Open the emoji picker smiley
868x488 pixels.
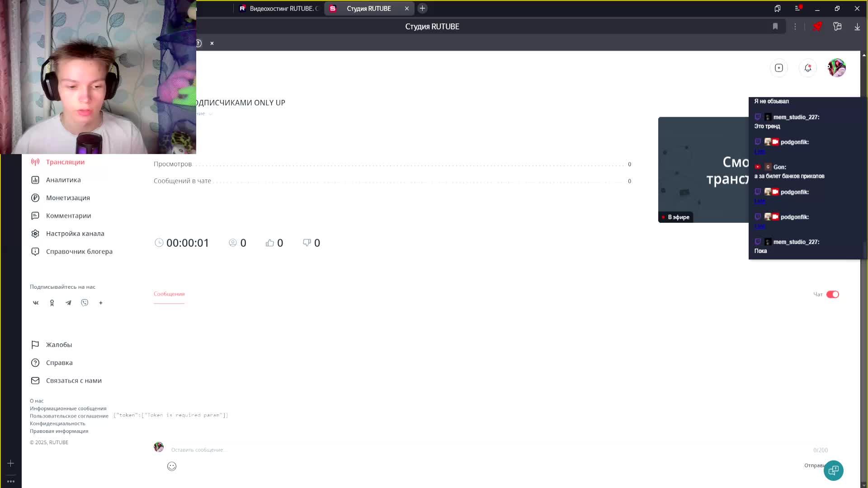(x=172, y=466)
